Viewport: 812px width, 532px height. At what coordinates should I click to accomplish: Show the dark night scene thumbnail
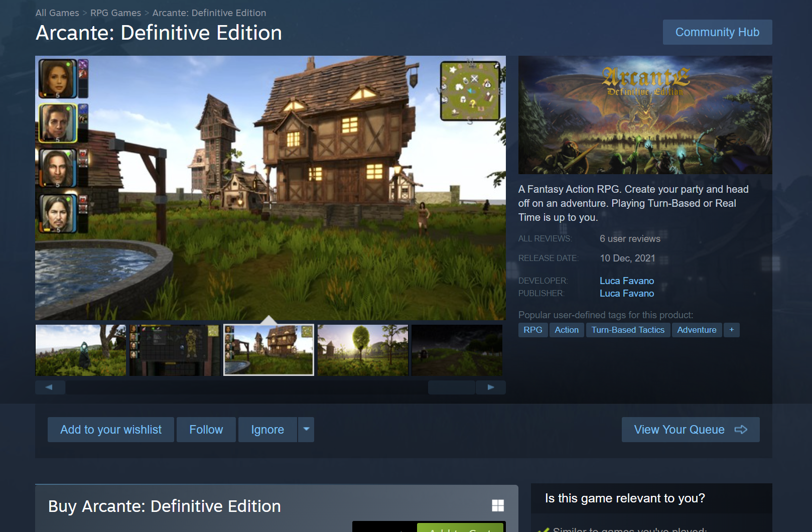click(457, 350)
